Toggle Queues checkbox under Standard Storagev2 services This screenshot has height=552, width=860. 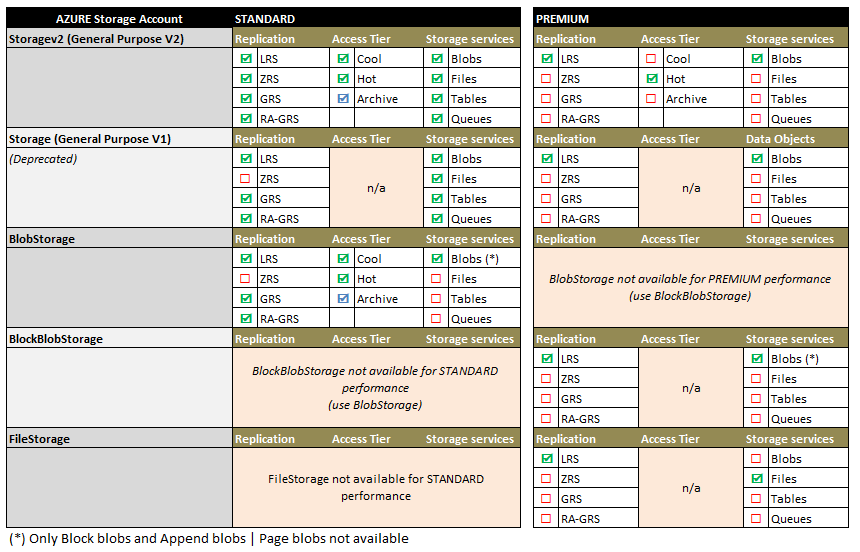point(437,119)
